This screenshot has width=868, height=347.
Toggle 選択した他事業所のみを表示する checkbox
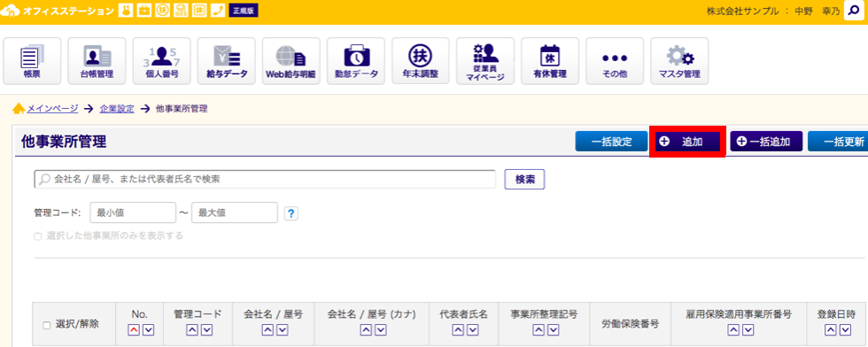37,236
